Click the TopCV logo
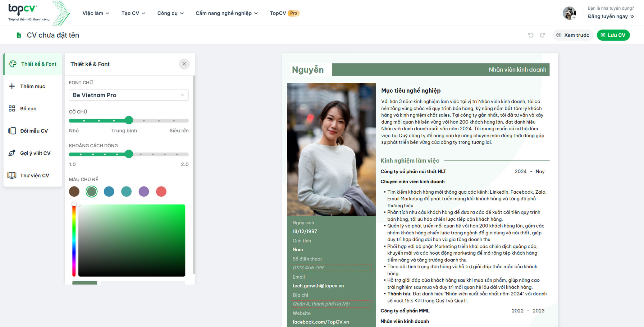Screen dimensions: 644x327 [x=29, y=13]
